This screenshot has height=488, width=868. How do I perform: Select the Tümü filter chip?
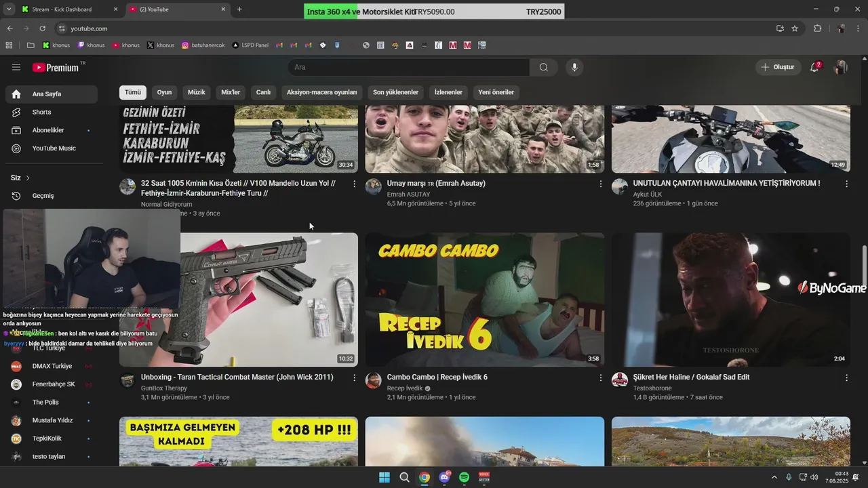[133, 92]
